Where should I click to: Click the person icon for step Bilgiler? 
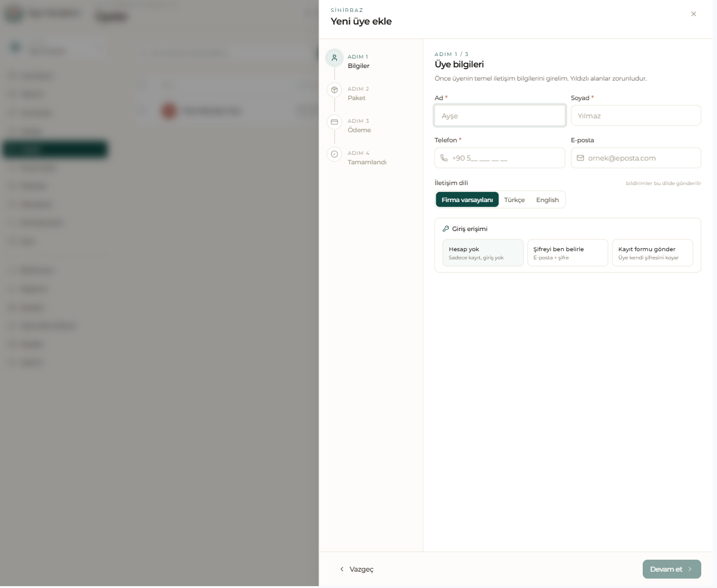coord(334,58)
